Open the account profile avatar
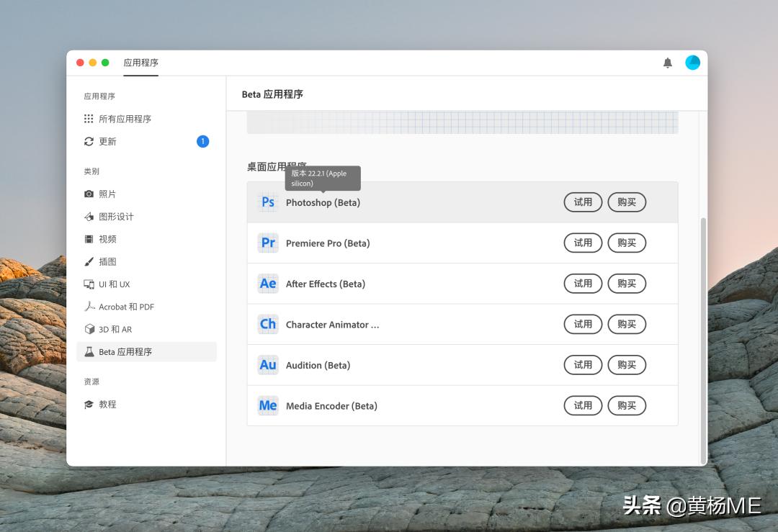 (692, 63)
